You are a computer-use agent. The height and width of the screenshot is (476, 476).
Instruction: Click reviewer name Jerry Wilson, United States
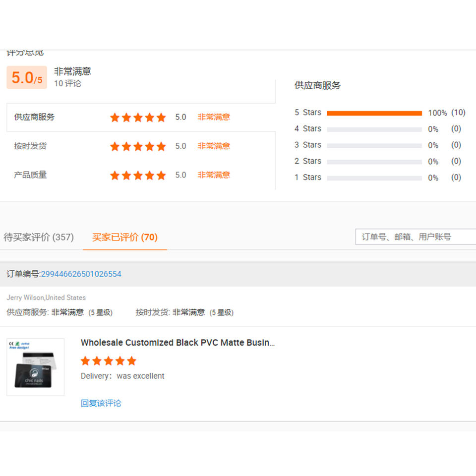click(46, 297)
